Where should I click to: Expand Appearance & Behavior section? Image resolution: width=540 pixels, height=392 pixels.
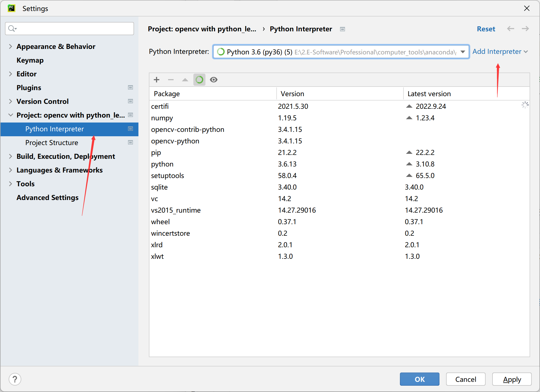coord(10,46)
